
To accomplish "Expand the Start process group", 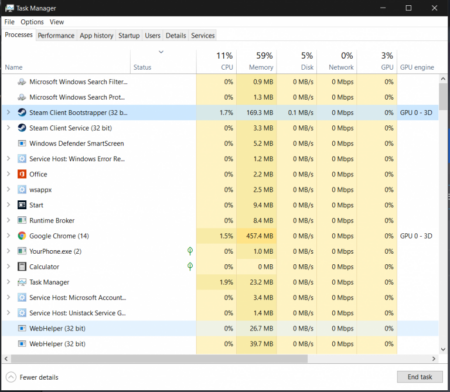I will [x=9, y=205].
